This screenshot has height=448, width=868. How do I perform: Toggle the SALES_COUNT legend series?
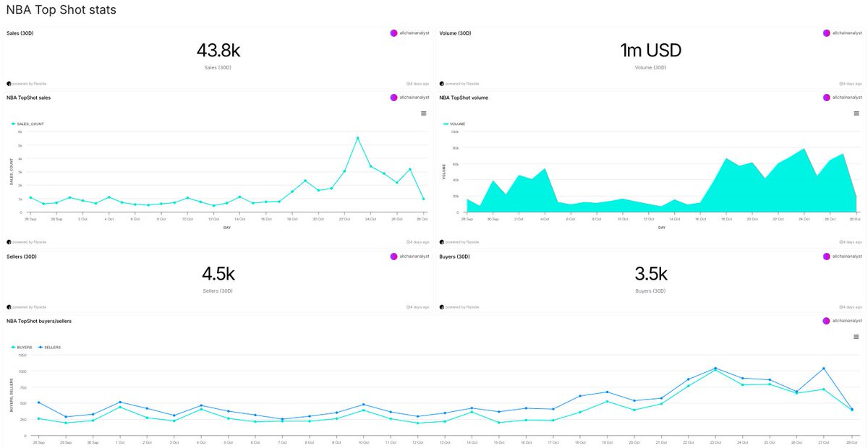pyautogui.click(x=27, y=124)
